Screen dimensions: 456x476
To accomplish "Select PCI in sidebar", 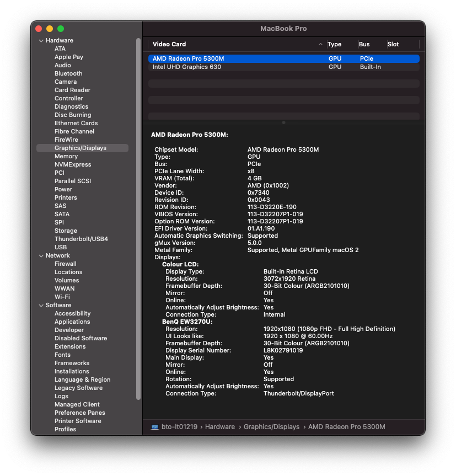I will pos(60,173).
